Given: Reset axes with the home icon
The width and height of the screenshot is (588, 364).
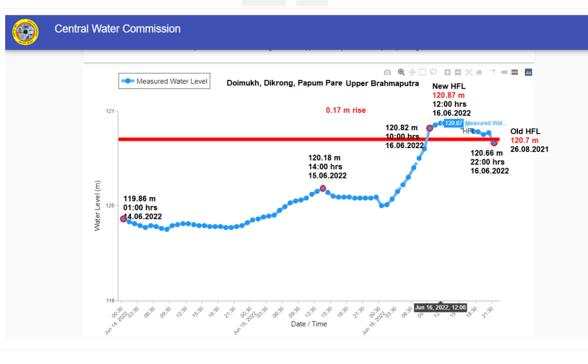Looking at the screenshot, I should pyautogui.click(x=479, y=72).
